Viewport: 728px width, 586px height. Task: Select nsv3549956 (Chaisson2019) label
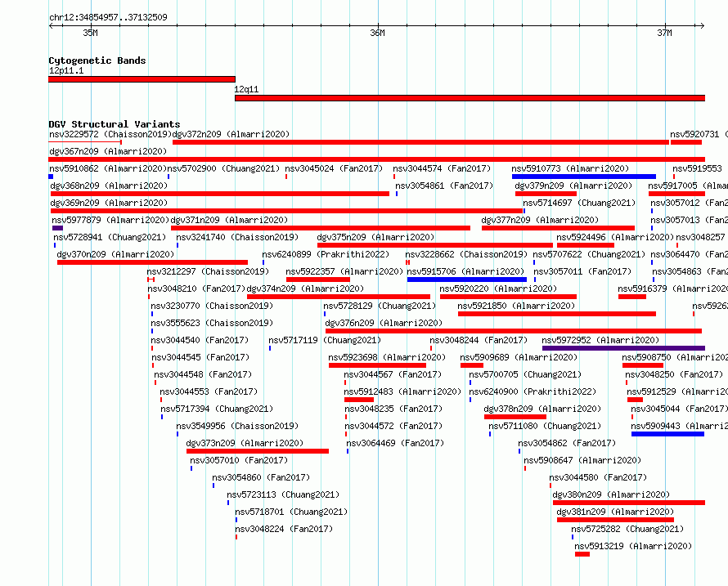click(237, 426)
